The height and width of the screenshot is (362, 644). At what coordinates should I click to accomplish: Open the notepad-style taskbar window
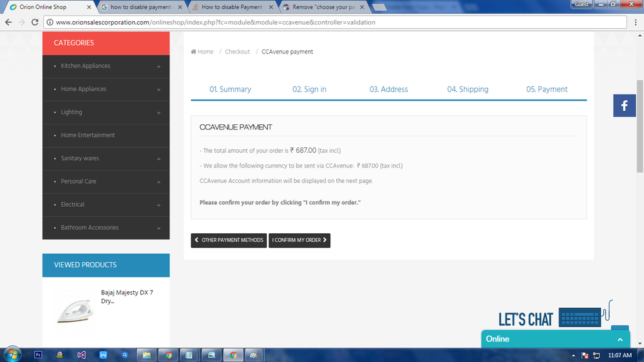point(189,355)
